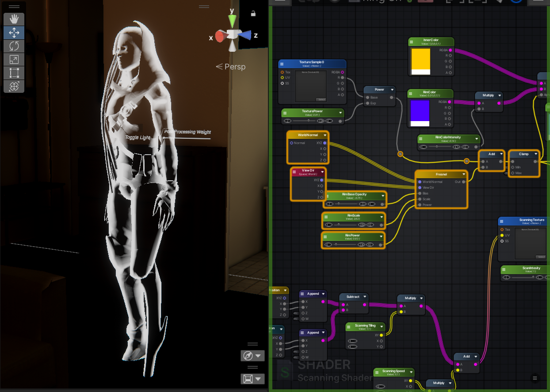Open the Clamp node dropdown arrow

click(535, 154)
